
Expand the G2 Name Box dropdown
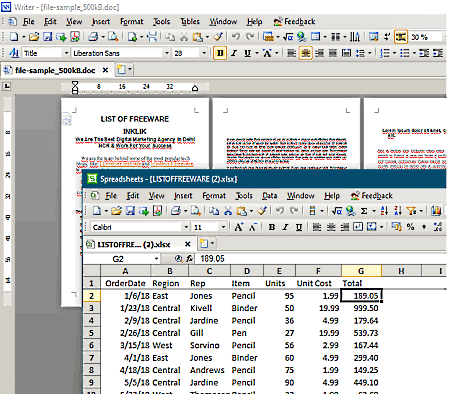pos(156,259)
